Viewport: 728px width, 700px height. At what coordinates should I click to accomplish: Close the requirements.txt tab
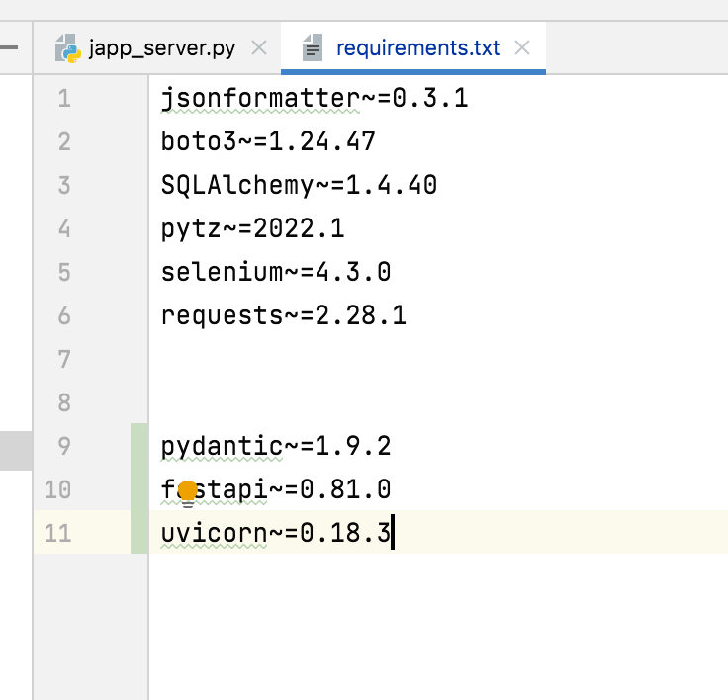522,47
